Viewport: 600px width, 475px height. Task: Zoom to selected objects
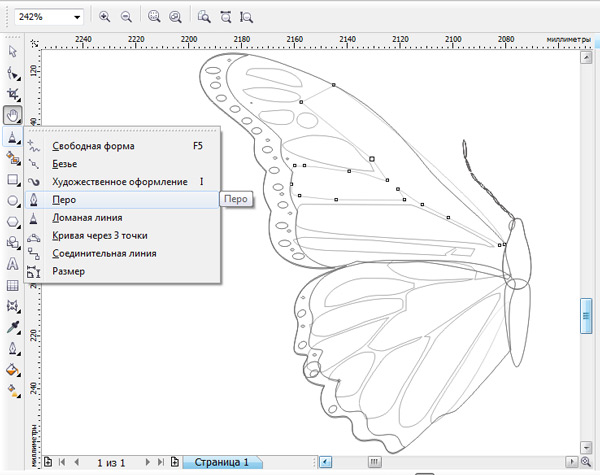pos(154,17)
